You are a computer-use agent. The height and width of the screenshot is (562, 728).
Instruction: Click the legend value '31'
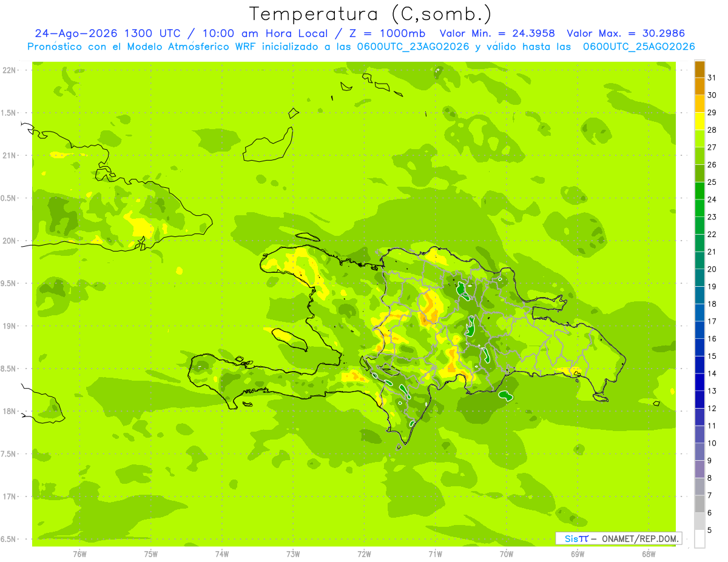712,78
